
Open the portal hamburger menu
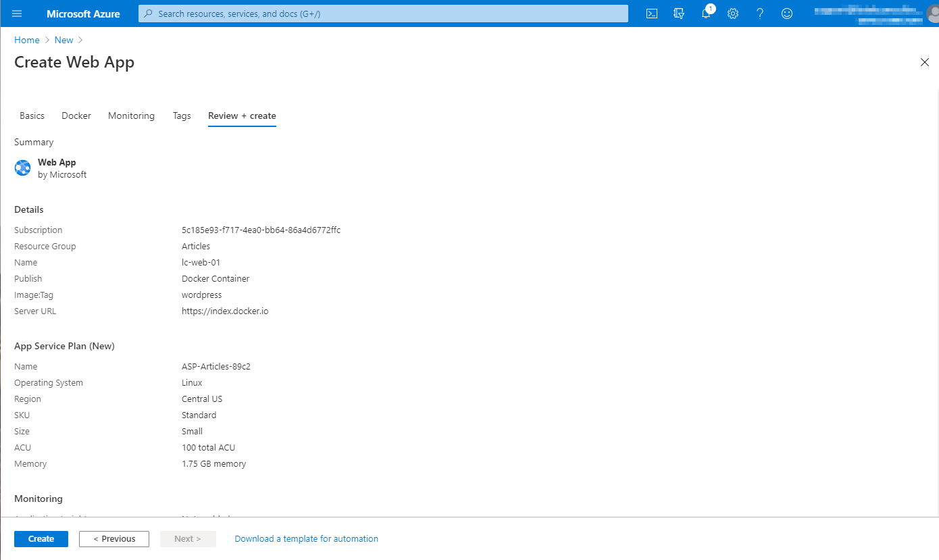(16, 13)
